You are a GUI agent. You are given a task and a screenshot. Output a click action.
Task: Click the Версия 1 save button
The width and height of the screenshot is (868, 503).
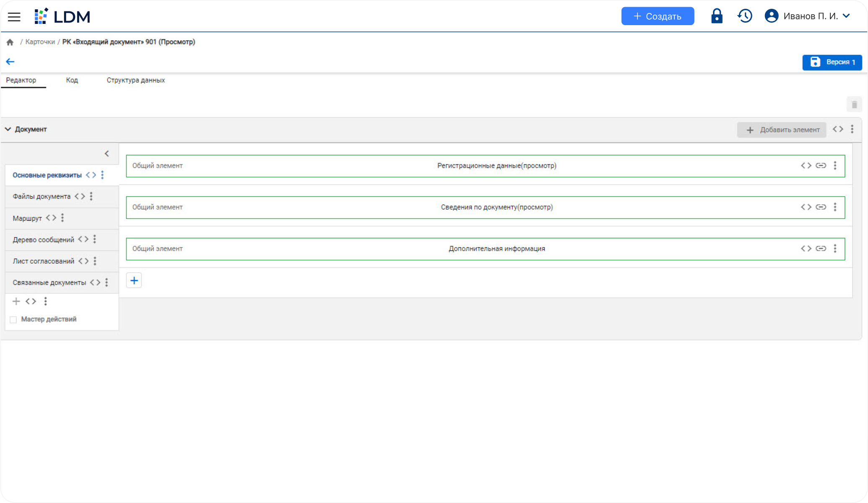pos(832,62)
